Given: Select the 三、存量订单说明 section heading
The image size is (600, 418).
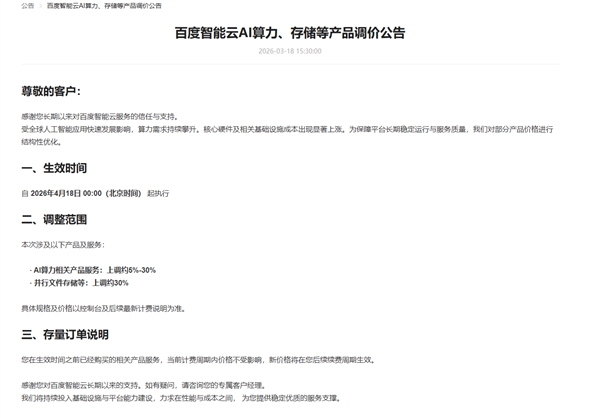Looking at the screenshot, I should 65,334.
